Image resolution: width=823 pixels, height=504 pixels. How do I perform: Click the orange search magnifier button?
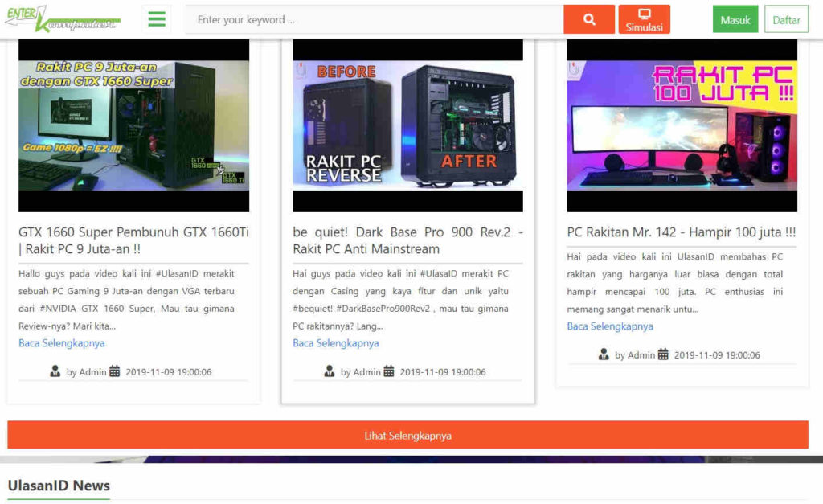589,19
